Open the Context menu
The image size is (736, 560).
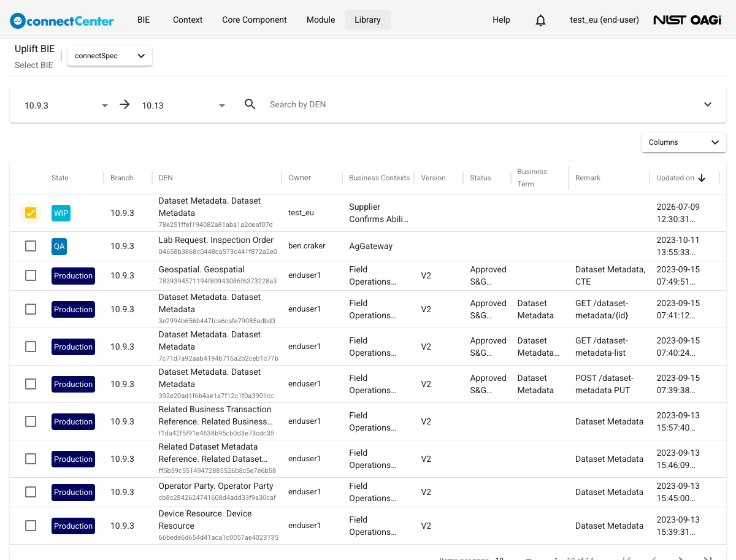188,20
